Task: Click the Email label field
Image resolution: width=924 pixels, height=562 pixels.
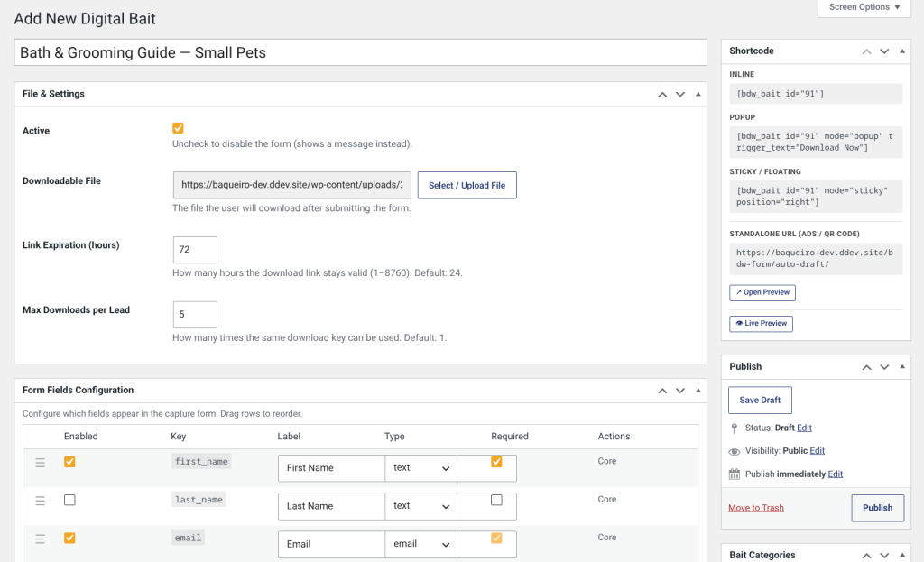Action: (x=332, y=544)
